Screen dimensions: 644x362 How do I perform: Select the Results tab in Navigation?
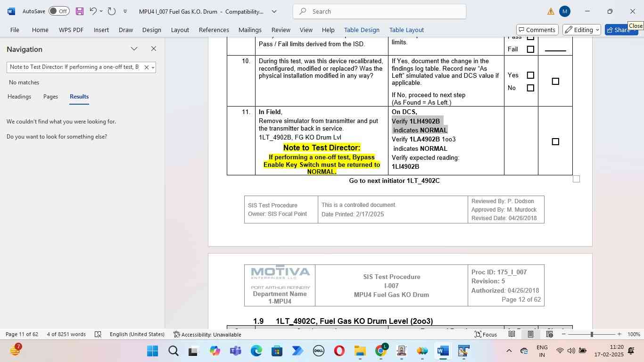click(79, 97)
